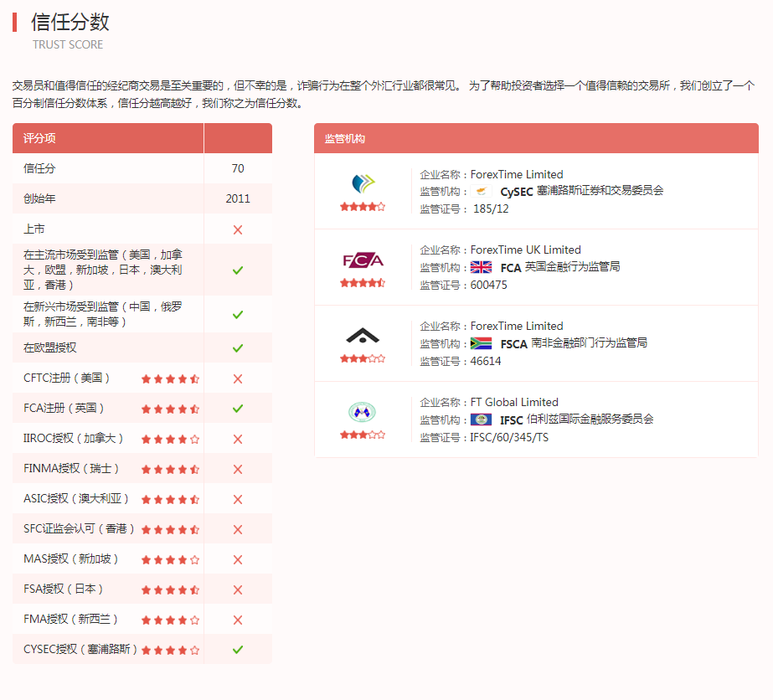This screenshot has height=700, width=773.
Task: Click the star rating under FSCA logo
Action: point(363,359)
